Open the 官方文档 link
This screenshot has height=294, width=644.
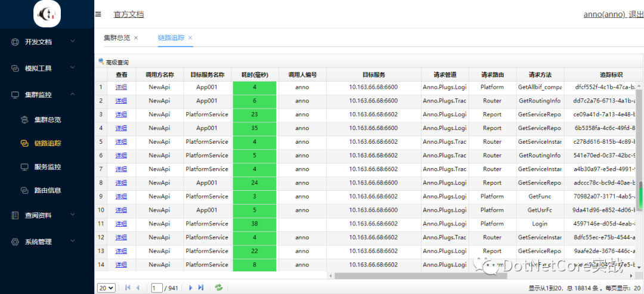tap(129, 14)
